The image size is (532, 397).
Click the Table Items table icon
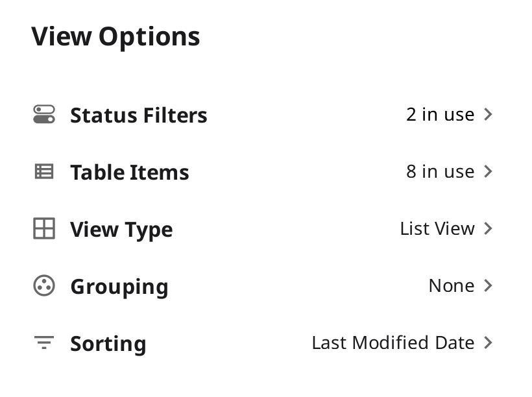43,172
